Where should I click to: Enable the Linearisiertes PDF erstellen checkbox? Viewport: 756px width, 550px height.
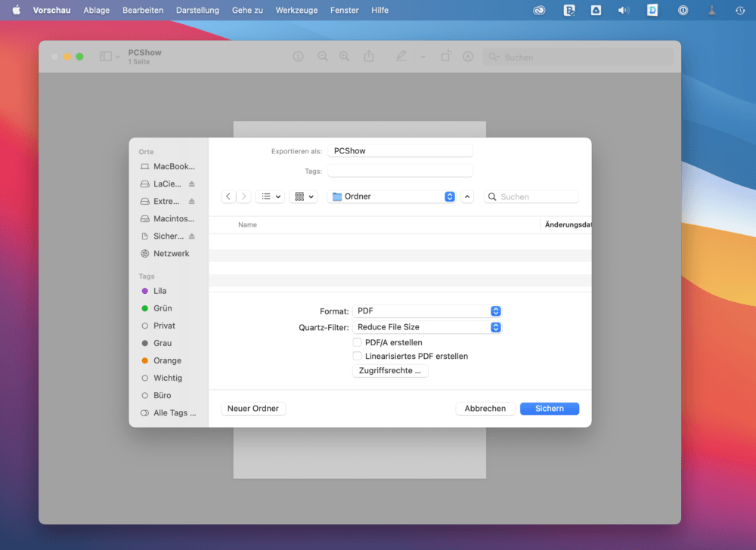(357, 356)
